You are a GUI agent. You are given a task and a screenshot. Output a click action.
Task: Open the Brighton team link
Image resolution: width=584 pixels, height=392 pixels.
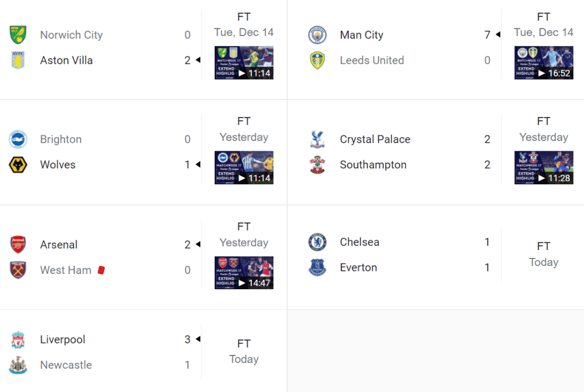(61, 139)
